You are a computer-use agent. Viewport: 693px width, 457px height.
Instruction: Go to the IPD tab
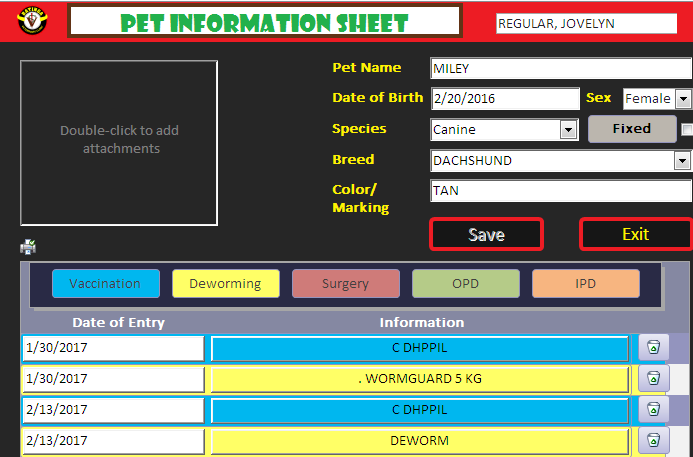(585, 283)
